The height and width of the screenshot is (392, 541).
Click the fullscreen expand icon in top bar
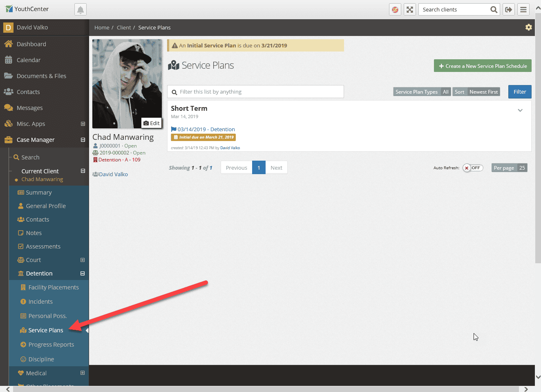pyautogui.click(x=410, y=9)
